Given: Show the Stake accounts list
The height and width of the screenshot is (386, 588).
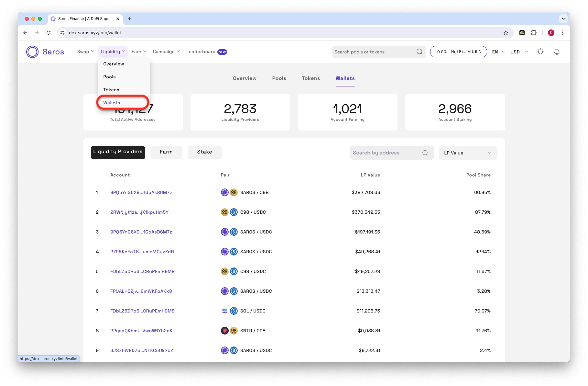Looking at the screenshot, I should point(205,153).
